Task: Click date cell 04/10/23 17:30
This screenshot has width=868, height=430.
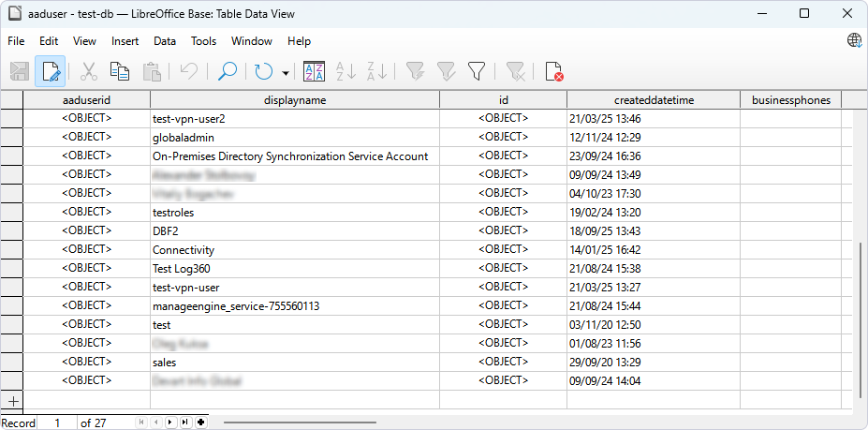Action: [x=654, y=193]
